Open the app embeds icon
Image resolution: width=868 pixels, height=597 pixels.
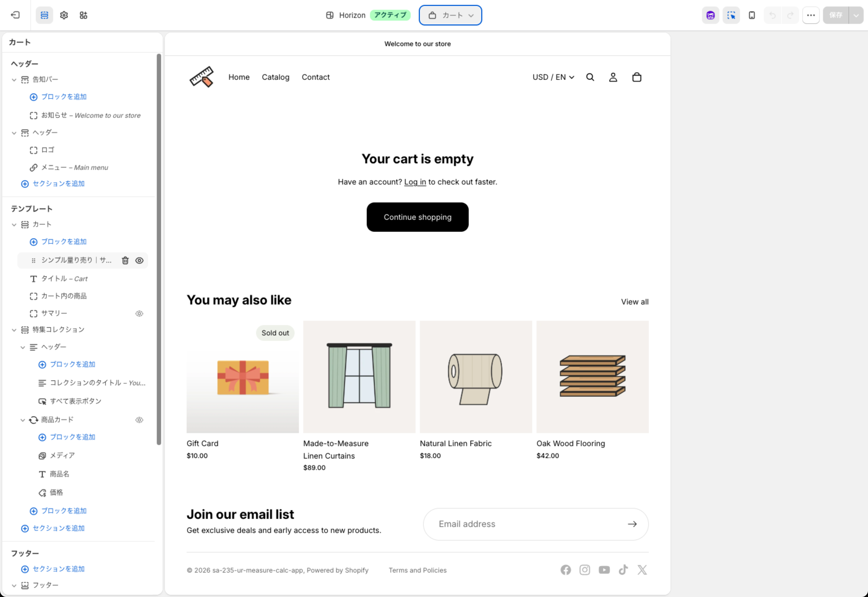(83, 15)
